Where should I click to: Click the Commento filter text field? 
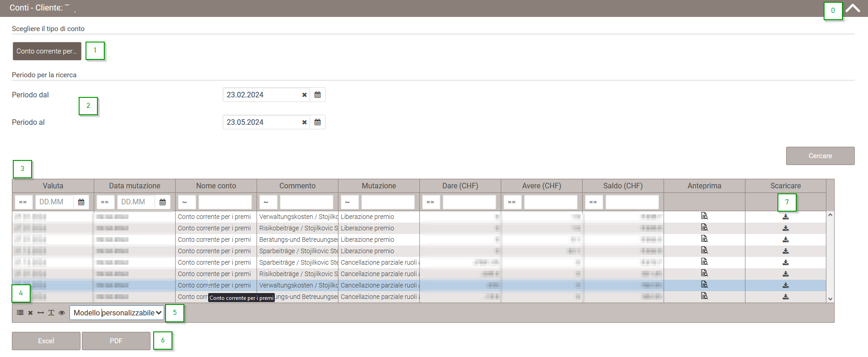point(306,202)
